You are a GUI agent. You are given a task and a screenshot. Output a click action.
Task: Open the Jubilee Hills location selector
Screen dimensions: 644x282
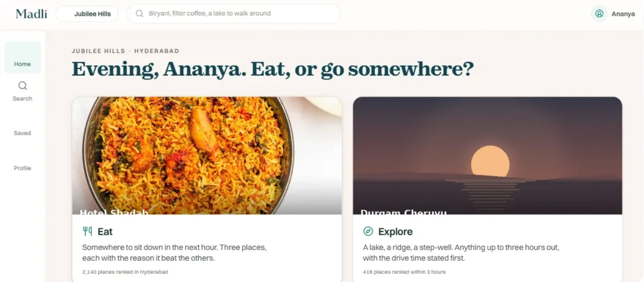pos(87,14)
